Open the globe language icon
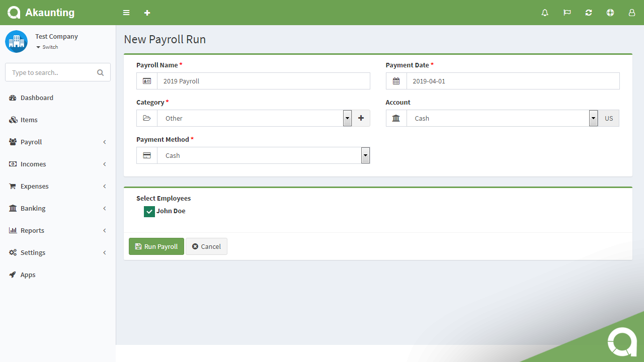 pyautogui.click(x=610, y=13)
